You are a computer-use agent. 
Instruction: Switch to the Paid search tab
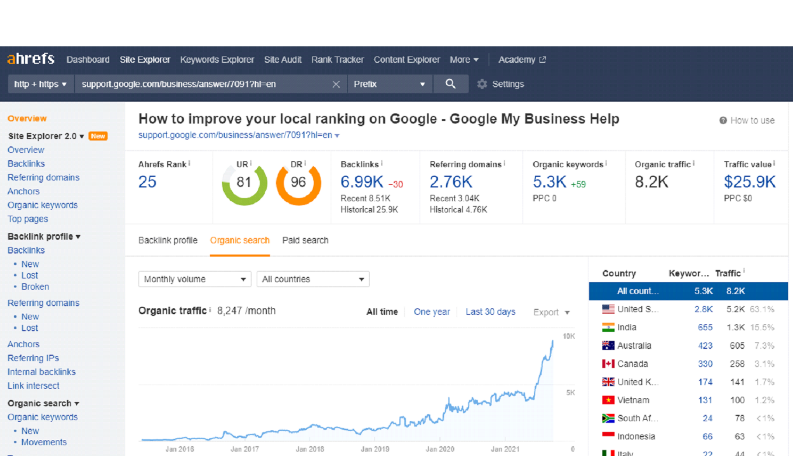click(x=305, y=240)
